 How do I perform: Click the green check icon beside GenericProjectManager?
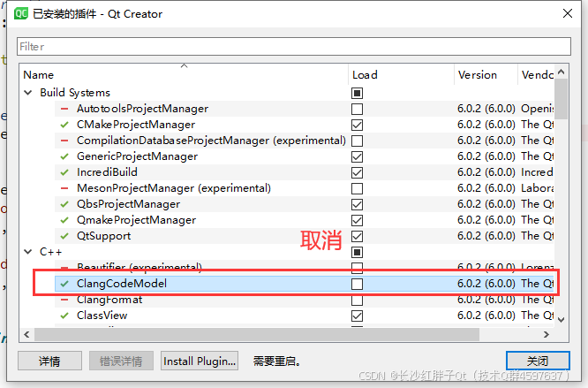click(x=64, y=156)
